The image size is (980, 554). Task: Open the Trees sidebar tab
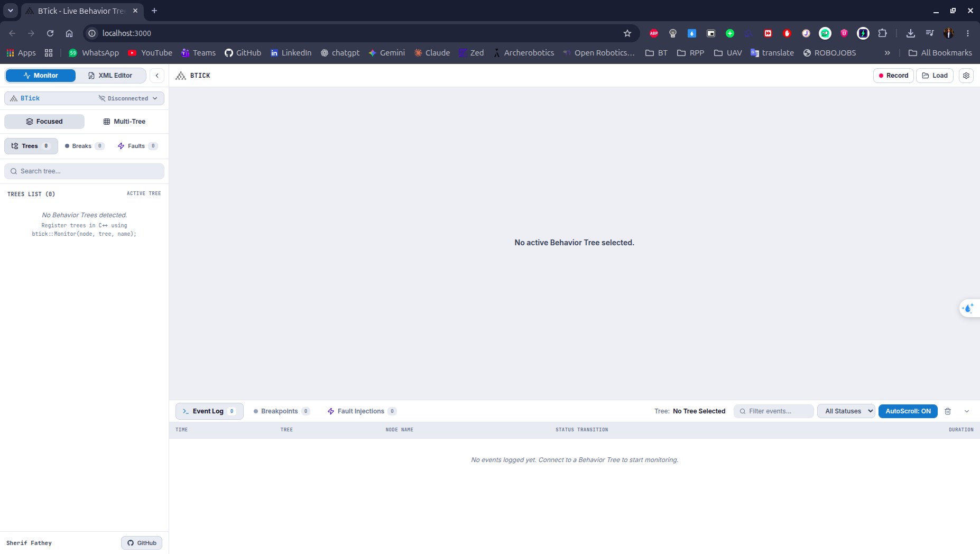[31, 146]
